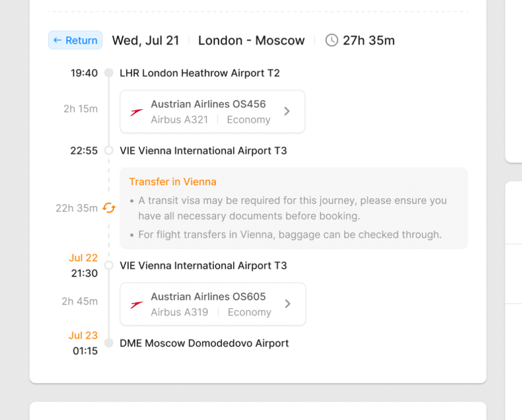Open the Austrian Airlines OS605 card

[x=213, y=304]
